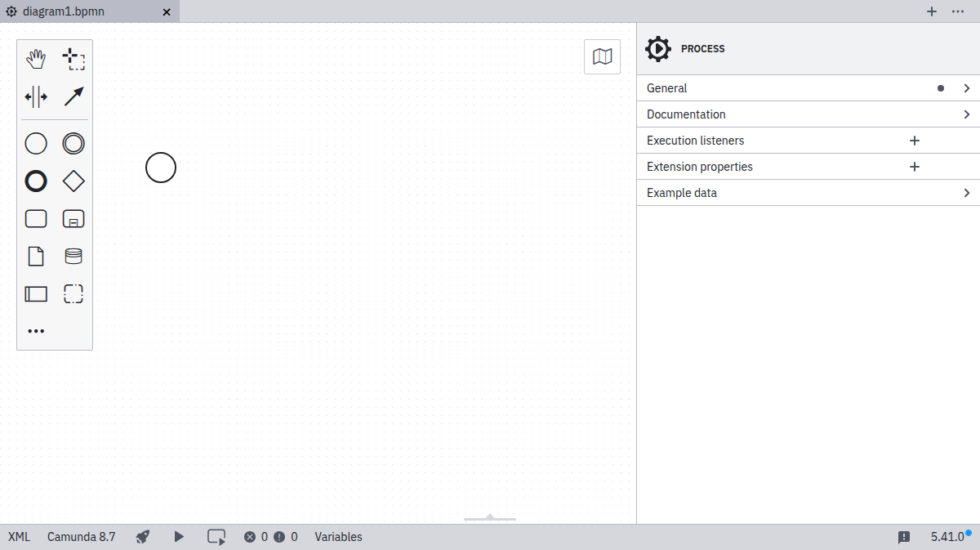Activate the space tool
The image size is (980, 550).
coord(36,96)
